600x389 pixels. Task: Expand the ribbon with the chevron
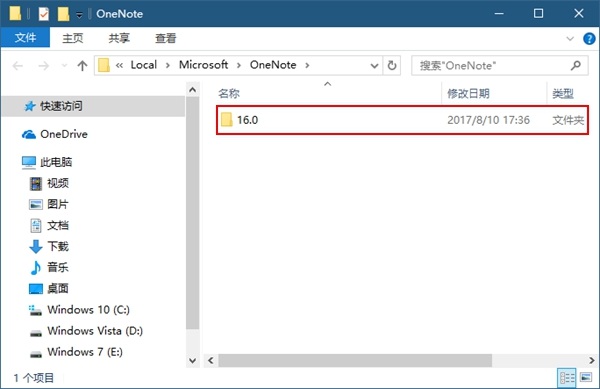[570, 38]
